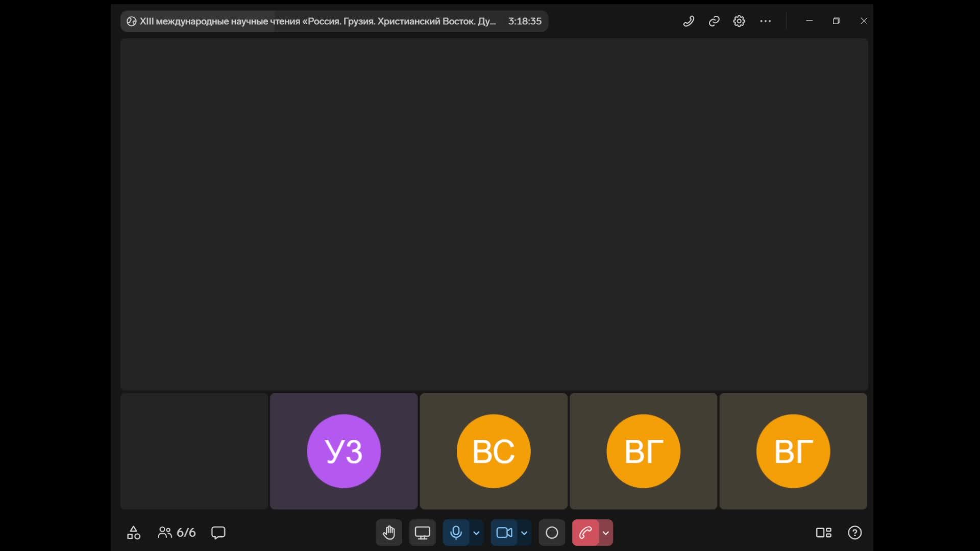Expand microphone options dropdown arrow
The width and height of the screenshot is (980, 551).
click(x=476, y=533)
